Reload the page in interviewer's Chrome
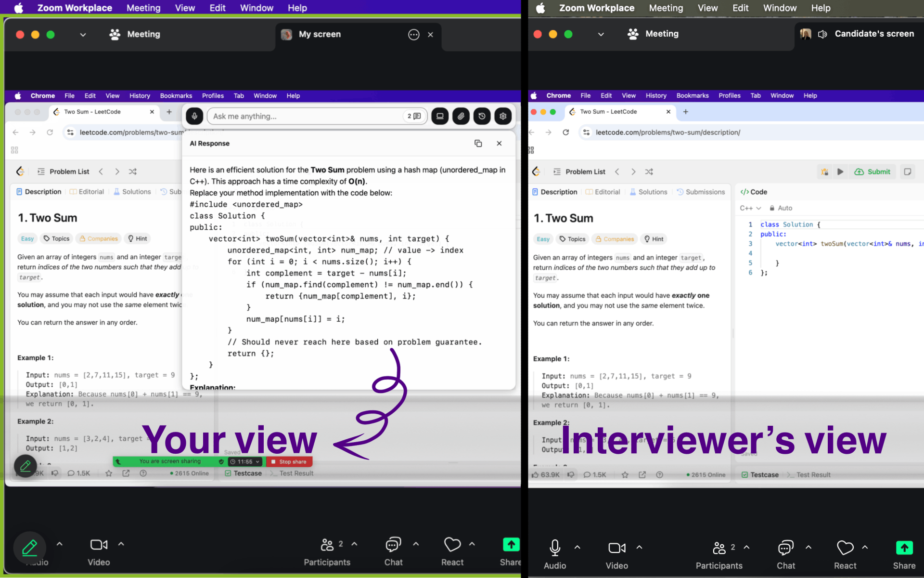The width and height of the screenshot is (924, 578). [566, 132]
